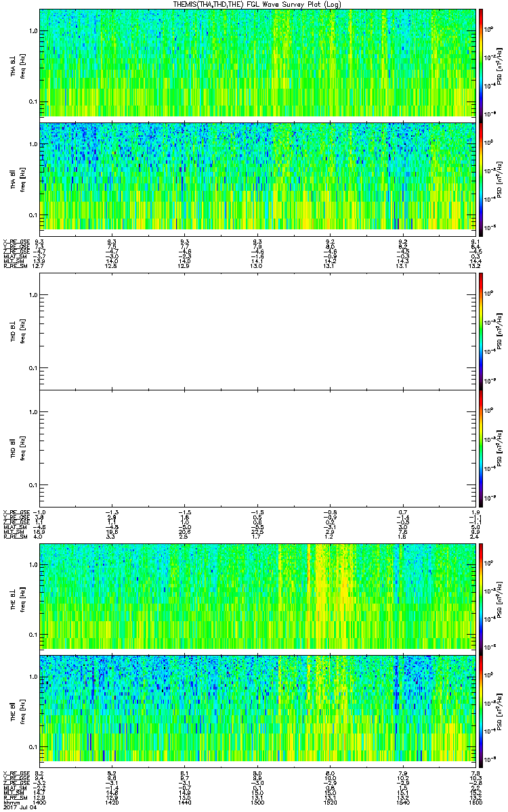Click the empty THD B-perpendicular plot panel
508x812 pixels.
coord(256,331)
